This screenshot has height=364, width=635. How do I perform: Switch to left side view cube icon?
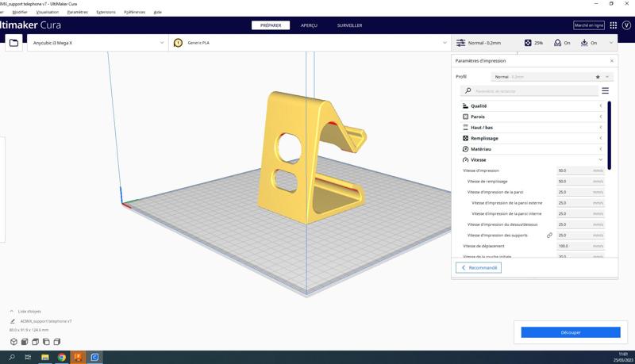[46, 342]
